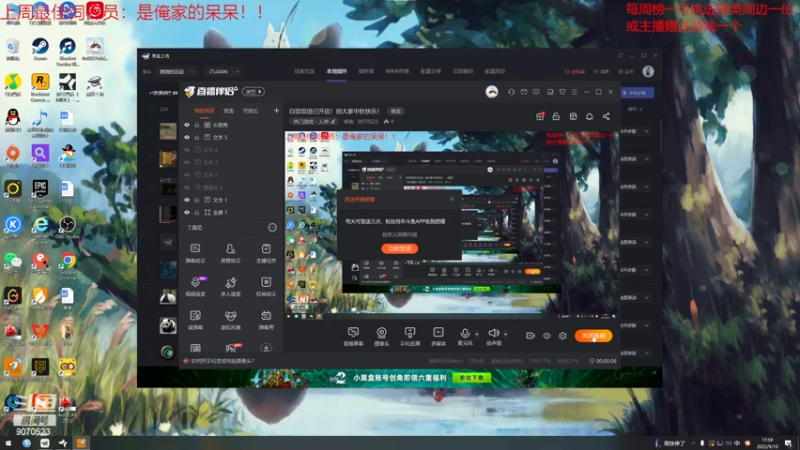
Task: Add 手机投屏 phone casting source
Action: [410, 337]
